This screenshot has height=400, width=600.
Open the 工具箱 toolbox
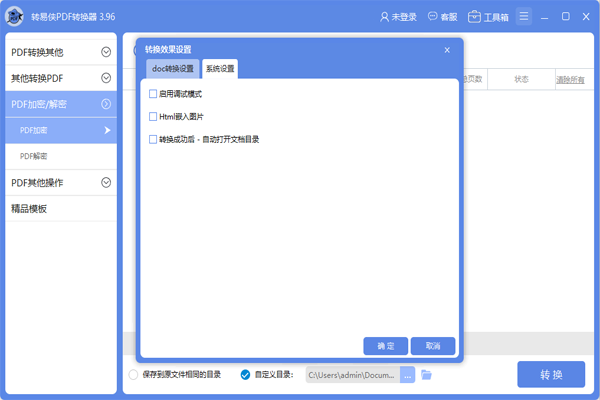tap(474, 17)
